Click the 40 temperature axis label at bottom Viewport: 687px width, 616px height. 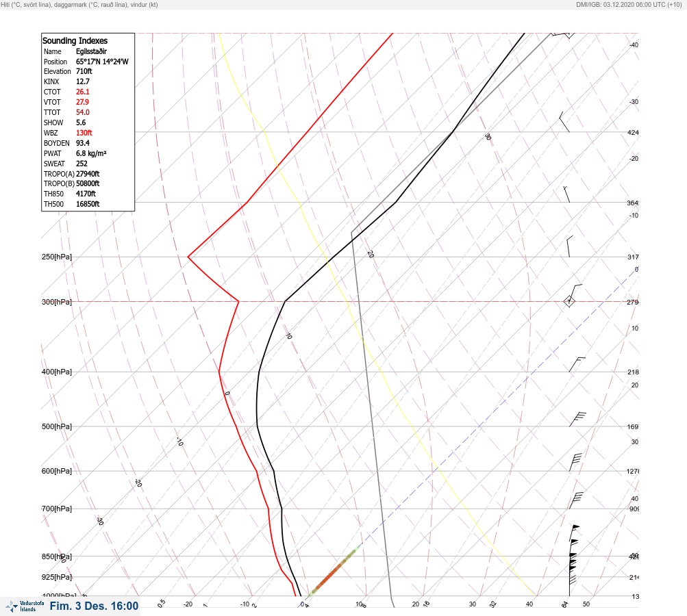pyautogui.click(x=529, y=604)
